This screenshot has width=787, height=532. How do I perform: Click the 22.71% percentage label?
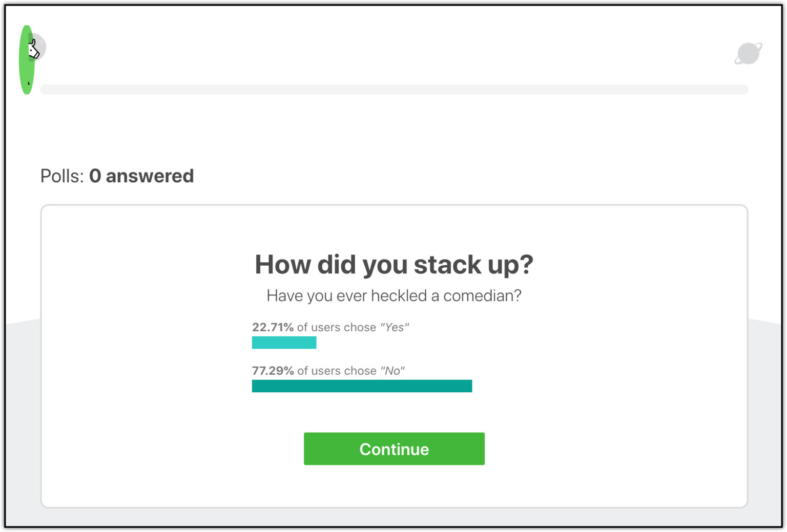pyautogui.click(x=273, y=327)
